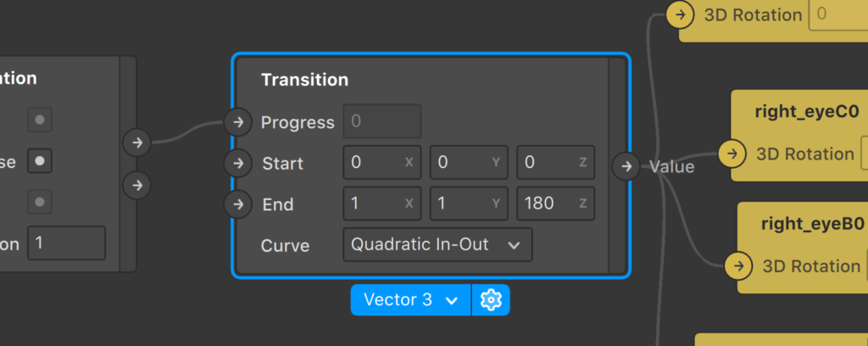This screenshot has width=868, height=346.
Task: Toggle the bottom radio dot on left node
Action: pos(40,202)
